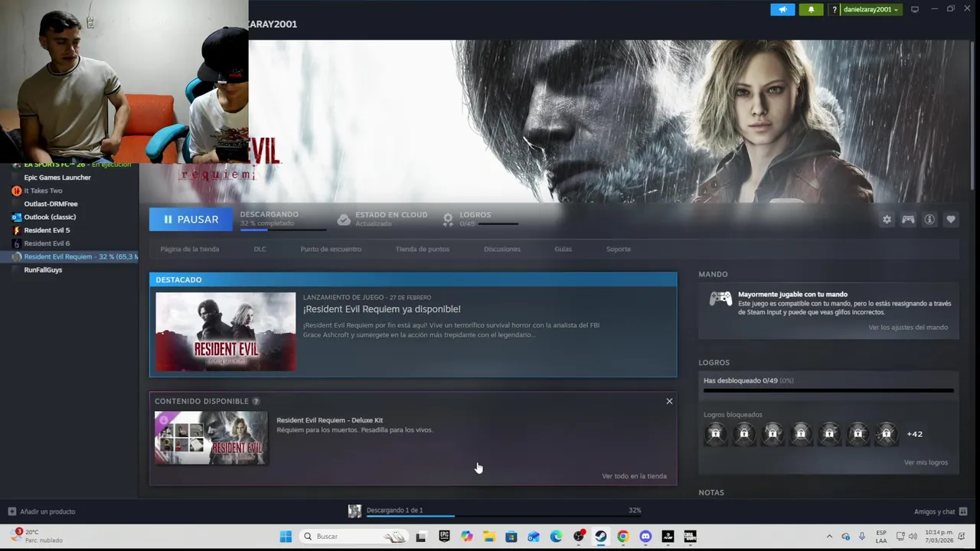980x551 pixels.
Task: Open Punto de encuentro tab
Action: click(x=331, y=249)
